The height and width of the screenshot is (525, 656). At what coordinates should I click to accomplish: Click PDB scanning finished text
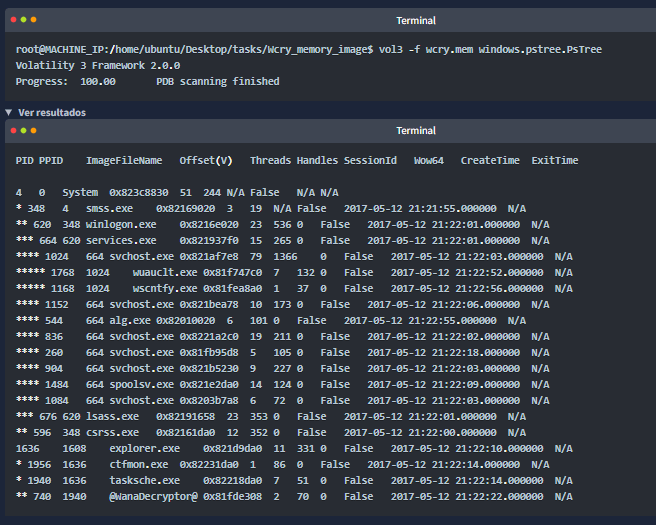[218, 81]
